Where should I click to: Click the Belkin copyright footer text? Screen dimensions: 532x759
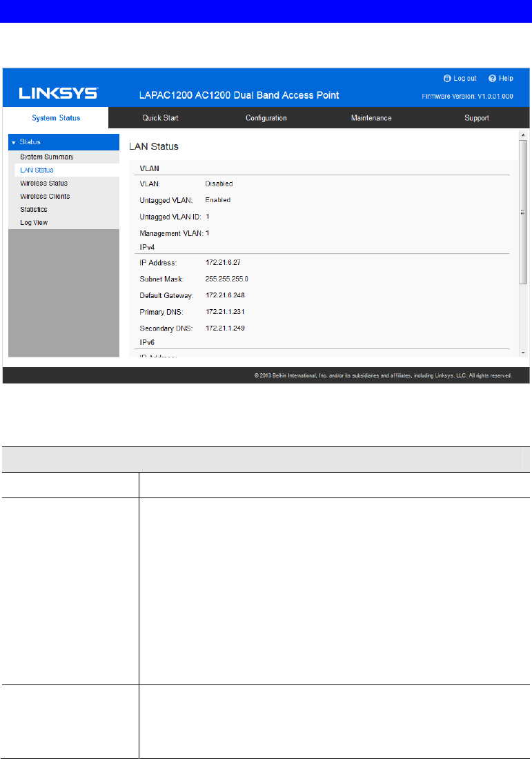point(383,375)
